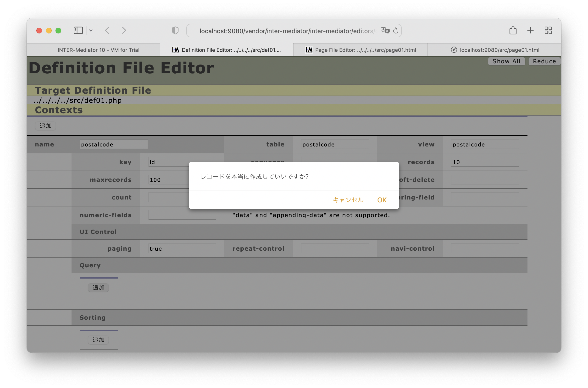The image size is (588, 388).
Task: Click the localhost address bar field
Action: pyautogui.click(x=294, y=31)
